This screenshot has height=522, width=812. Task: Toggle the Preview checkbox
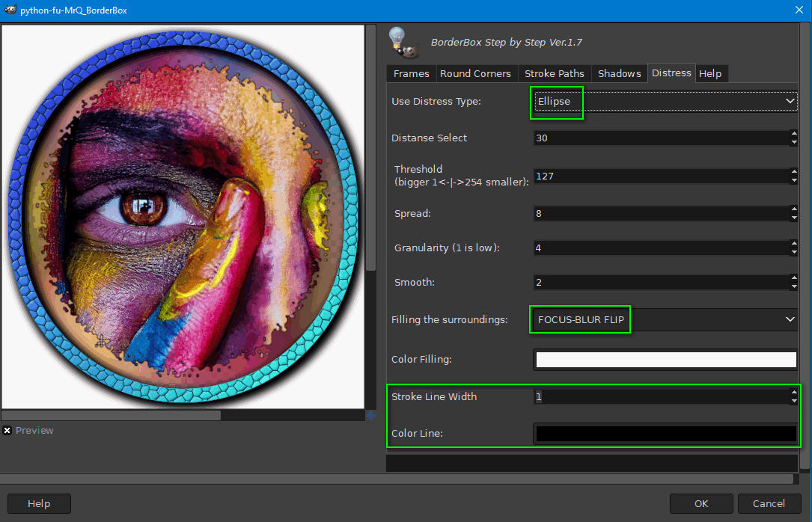coord(7,431)
